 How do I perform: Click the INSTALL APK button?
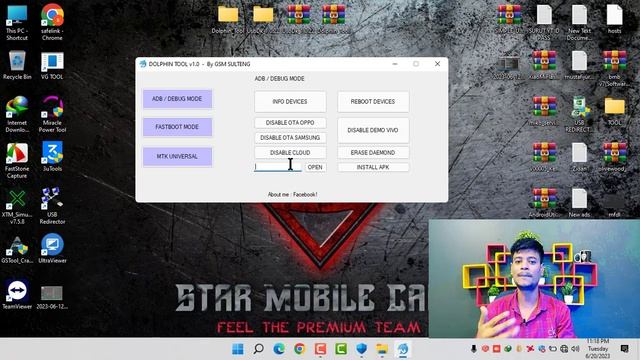click(373, 167)
